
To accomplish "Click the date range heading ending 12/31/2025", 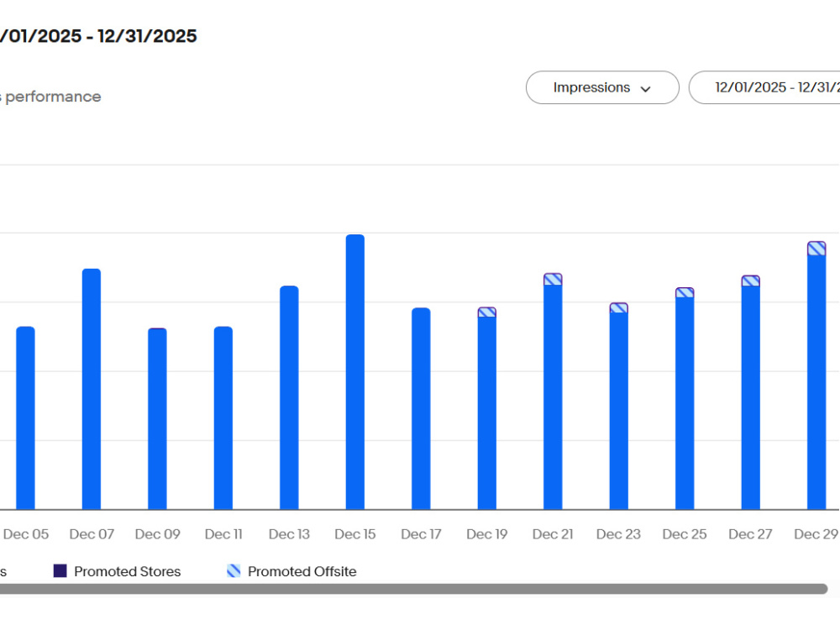I will (x=98, y=36).
